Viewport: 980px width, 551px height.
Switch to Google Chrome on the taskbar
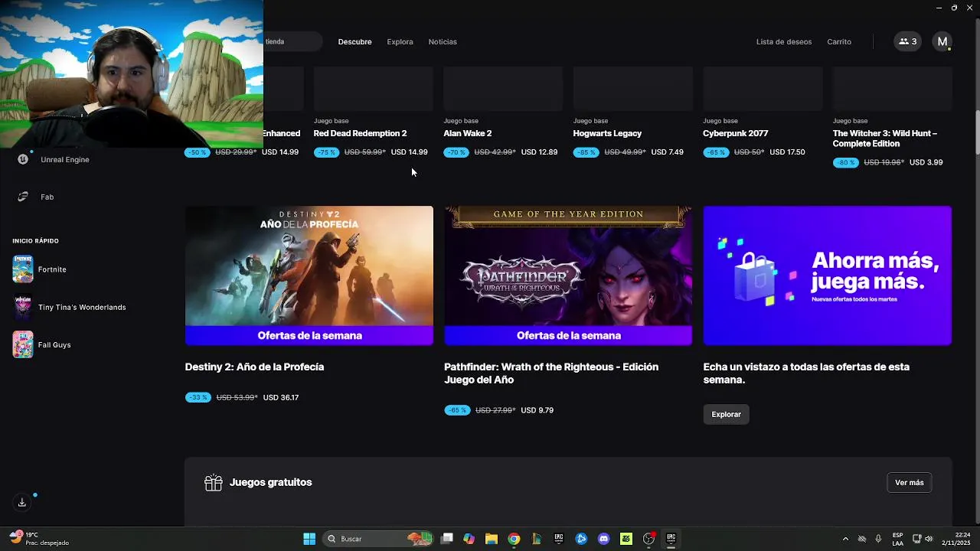514,539
